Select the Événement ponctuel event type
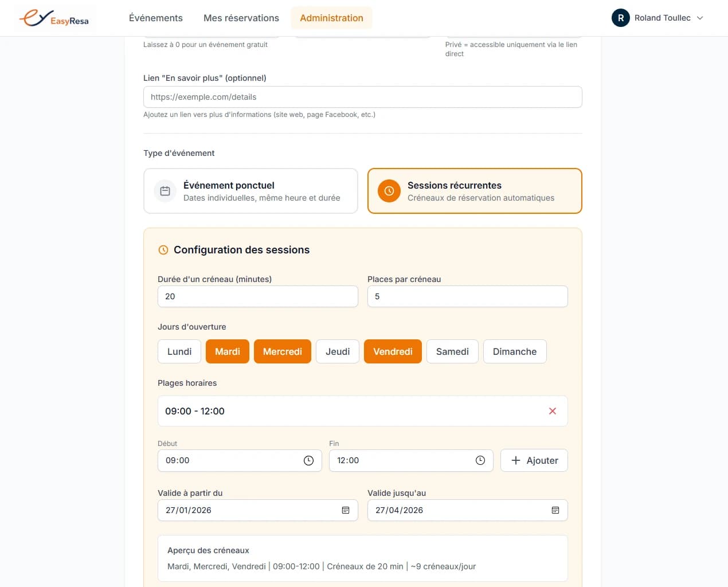728x587 pixels. coord(251,191)
